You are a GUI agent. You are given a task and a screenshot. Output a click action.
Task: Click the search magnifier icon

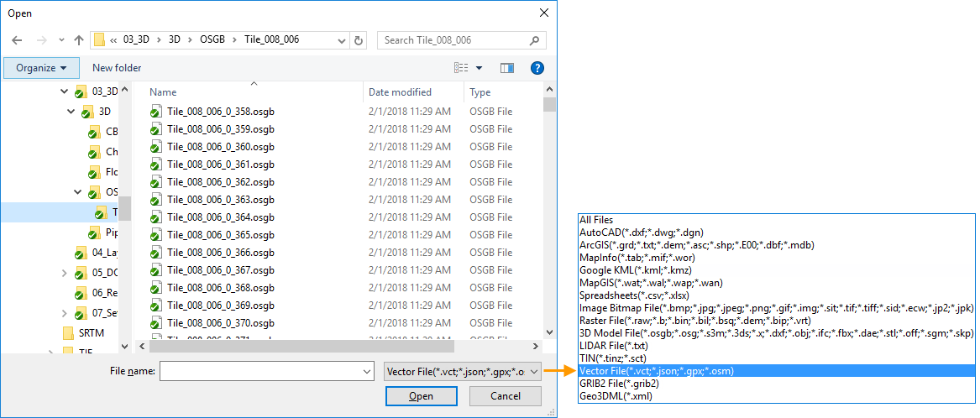[534, 40]
